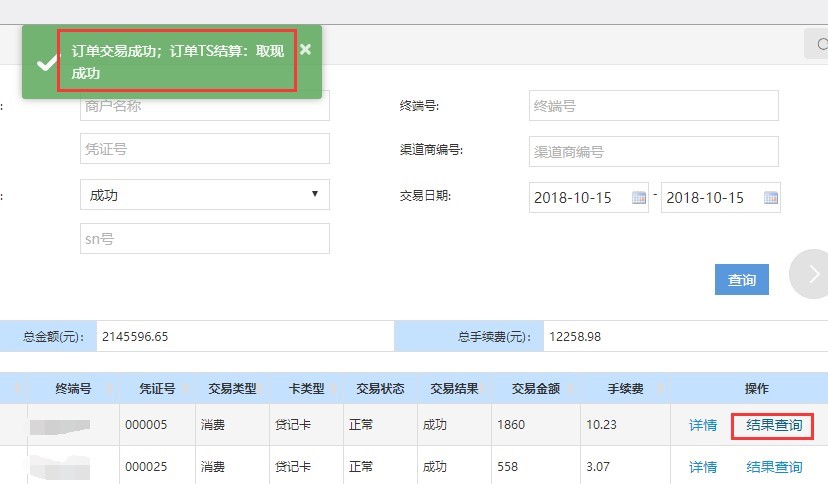Expand the 成功 status dropdown

click(x=205, y=195)
